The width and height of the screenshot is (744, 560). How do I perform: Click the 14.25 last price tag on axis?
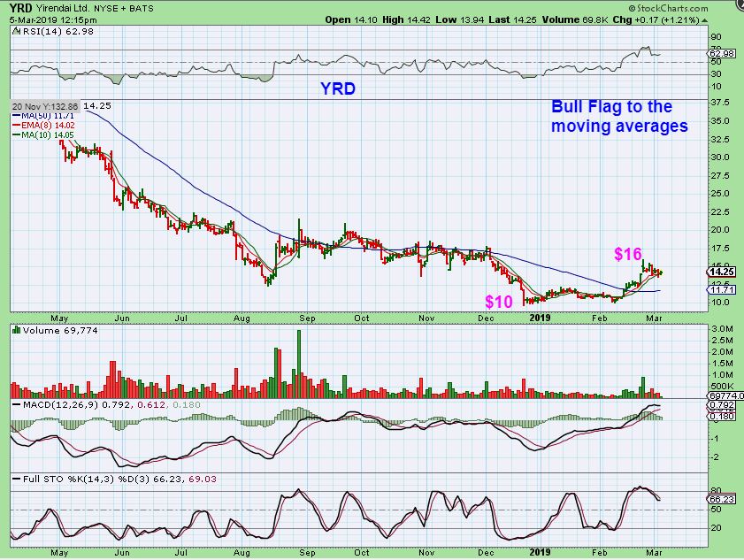(722, 272)
